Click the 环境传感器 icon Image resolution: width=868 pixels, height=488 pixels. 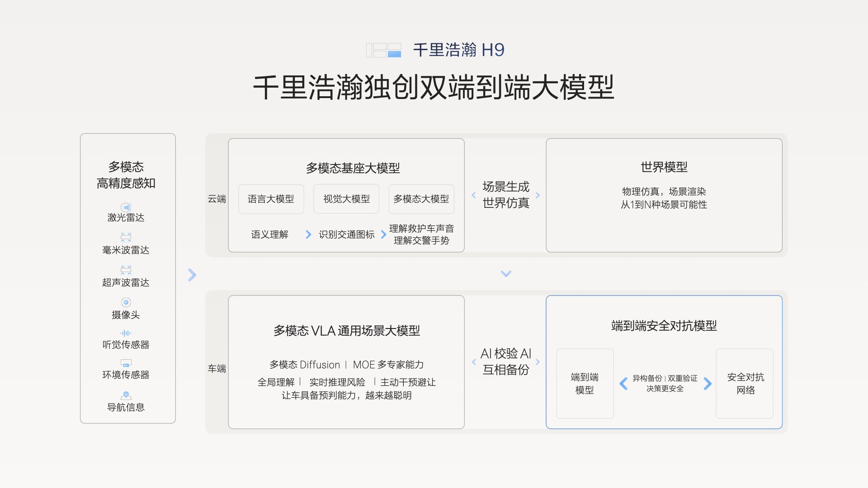126,363
